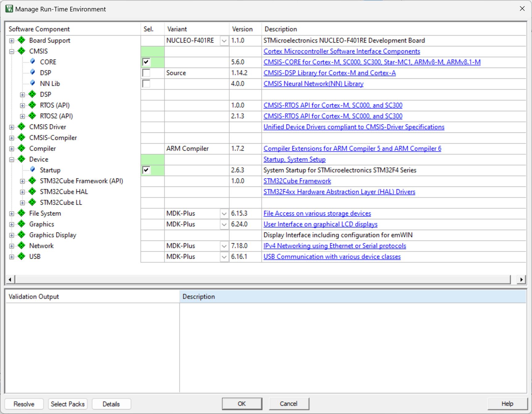Viewport: 532px width, 414px height.
Task: Expand the File System tree node
Action: click(x=12, y=214)
